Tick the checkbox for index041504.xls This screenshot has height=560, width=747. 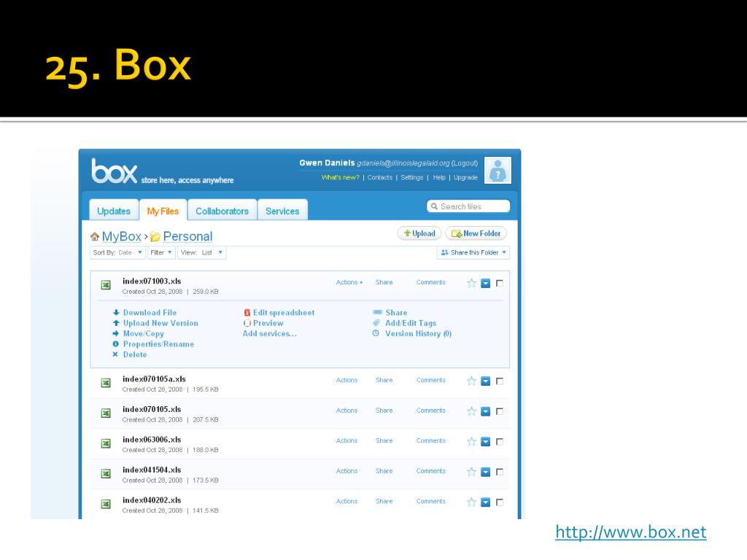click(499, 472)
